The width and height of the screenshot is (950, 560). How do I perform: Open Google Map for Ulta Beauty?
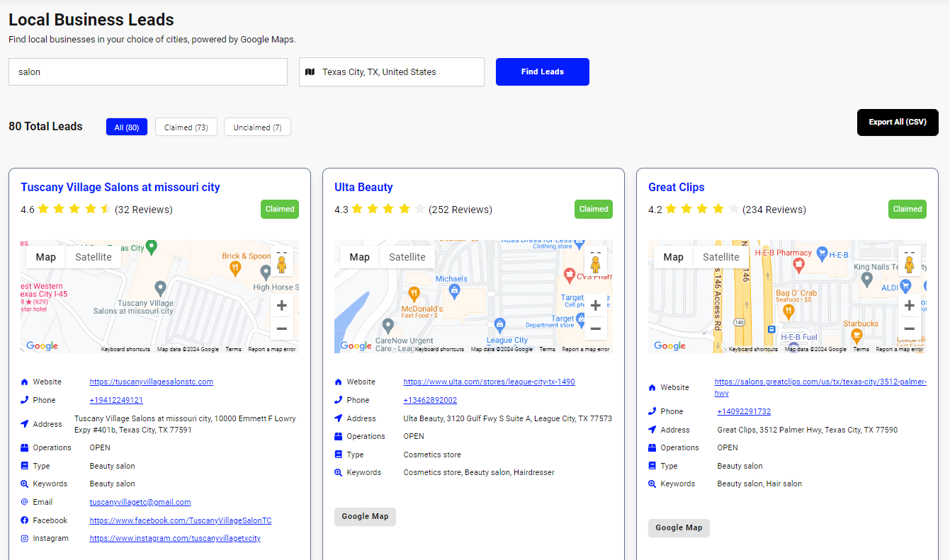(x=365, y=516)
